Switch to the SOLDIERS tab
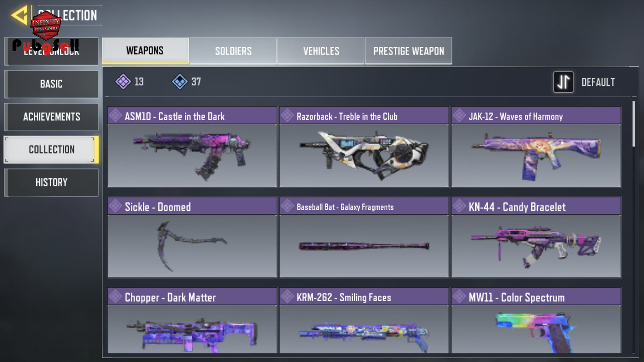This screenshot has height=362, width=644. [233, 51]
